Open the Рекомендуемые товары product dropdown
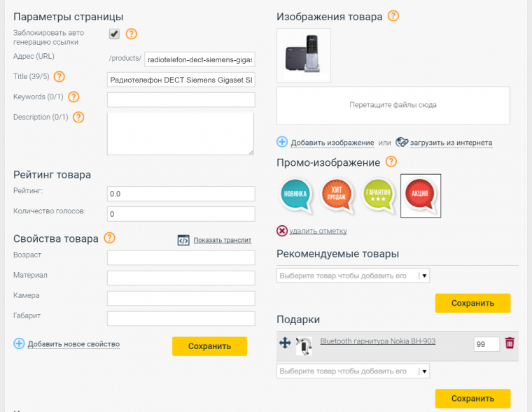 353,276
